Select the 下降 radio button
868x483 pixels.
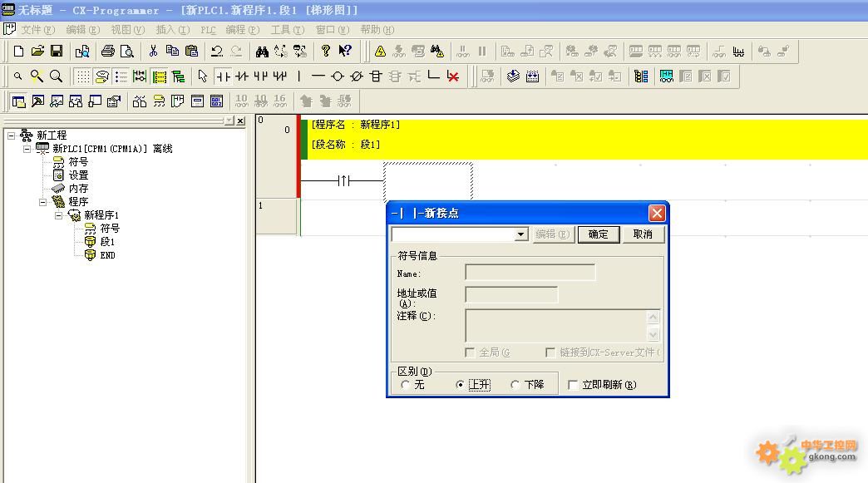[x=515, y=385]
